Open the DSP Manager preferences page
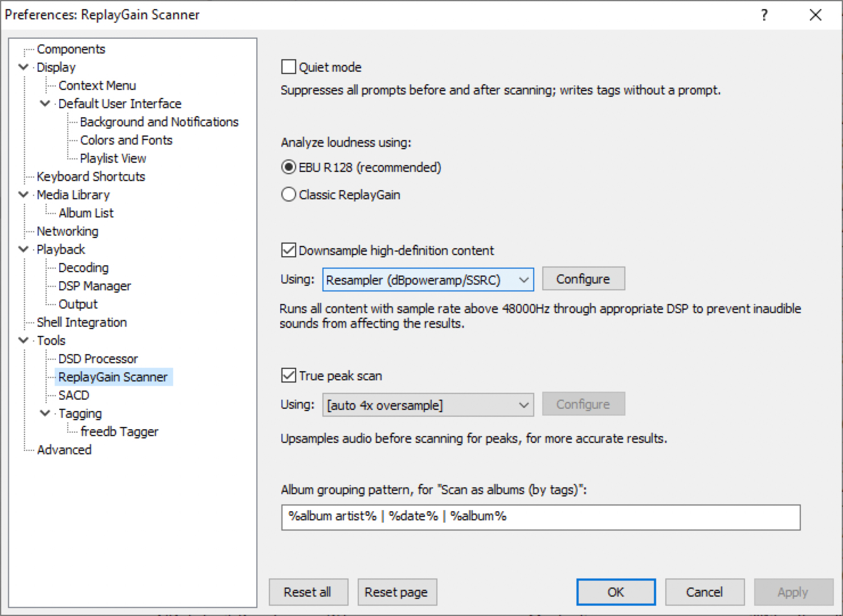Viewport: 843px width, 616px height. point(95,286)
